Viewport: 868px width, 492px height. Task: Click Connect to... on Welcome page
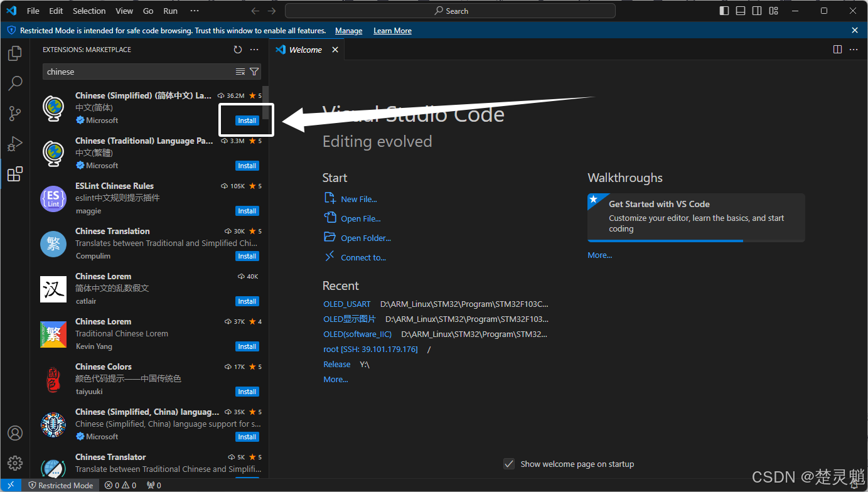tap(363, 257)
